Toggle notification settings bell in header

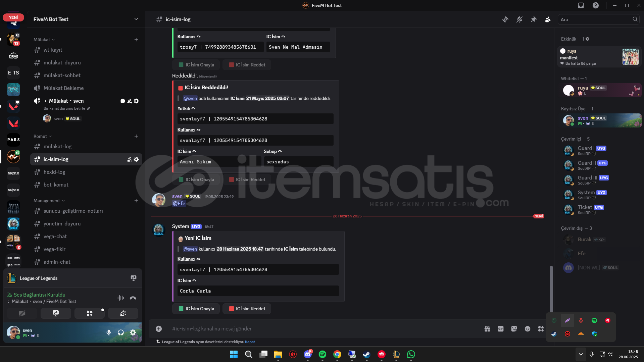(519, 19)
